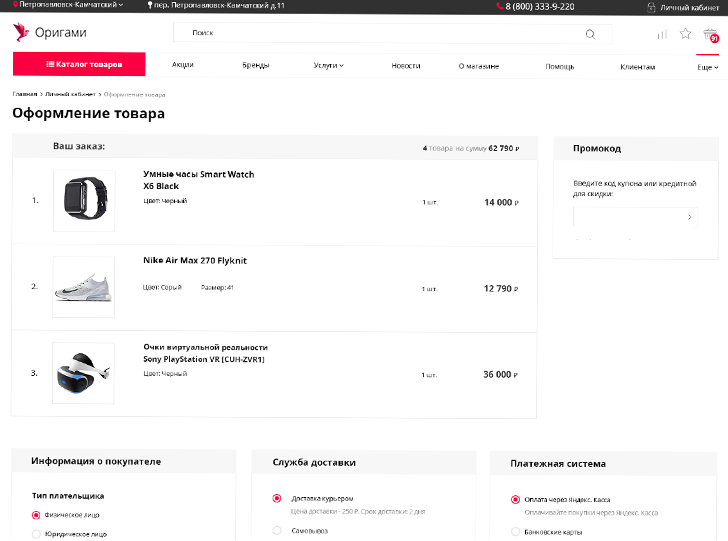Screen dimensions: 728x541
Task: Open the Бренды menu item
Action: pos(255,65)
